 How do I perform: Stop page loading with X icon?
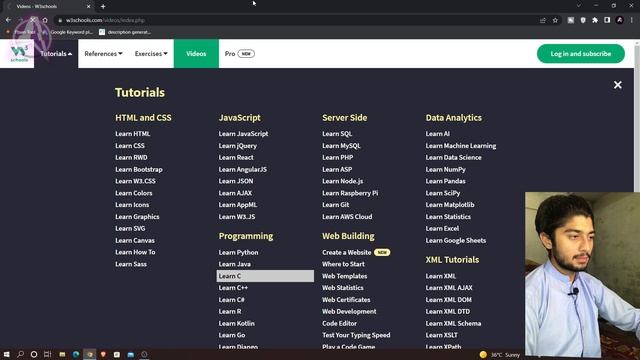pyautogui.click(x=33, y=20)
